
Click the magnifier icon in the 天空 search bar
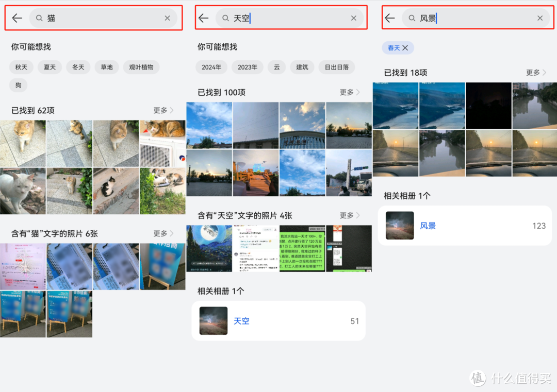pos(225,18)
